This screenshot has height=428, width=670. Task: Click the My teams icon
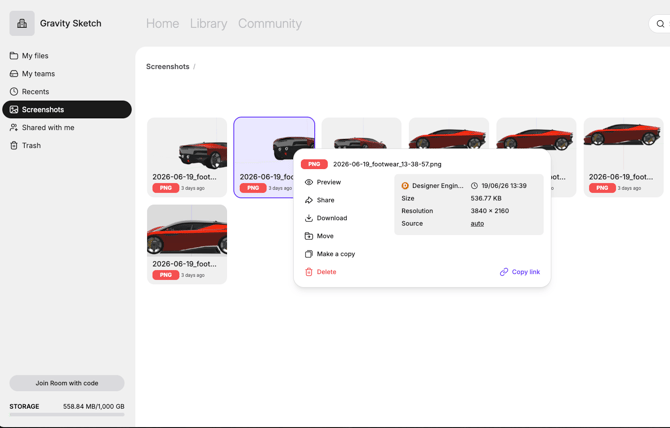pyautogui.click(x=14, y=73)
